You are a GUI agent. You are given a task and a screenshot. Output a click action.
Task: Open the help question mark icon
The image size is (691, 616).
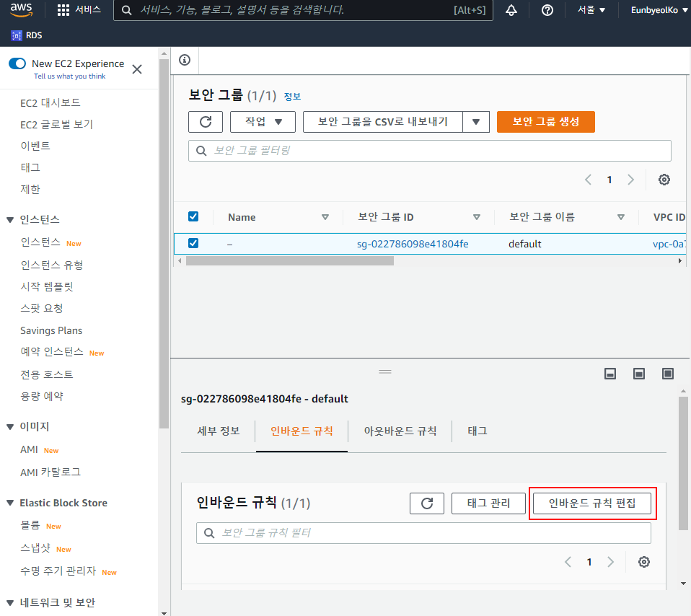pos(547,10)
